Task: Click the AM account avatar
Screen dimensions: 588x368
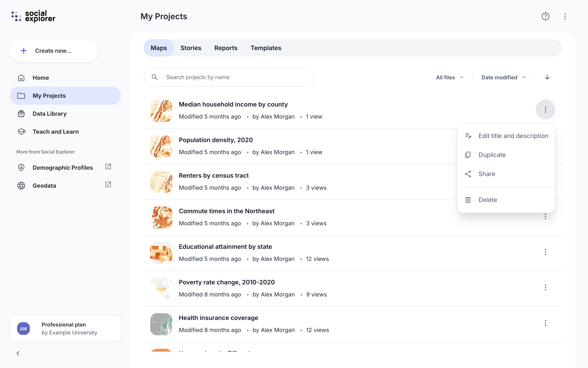Action: 23,329
